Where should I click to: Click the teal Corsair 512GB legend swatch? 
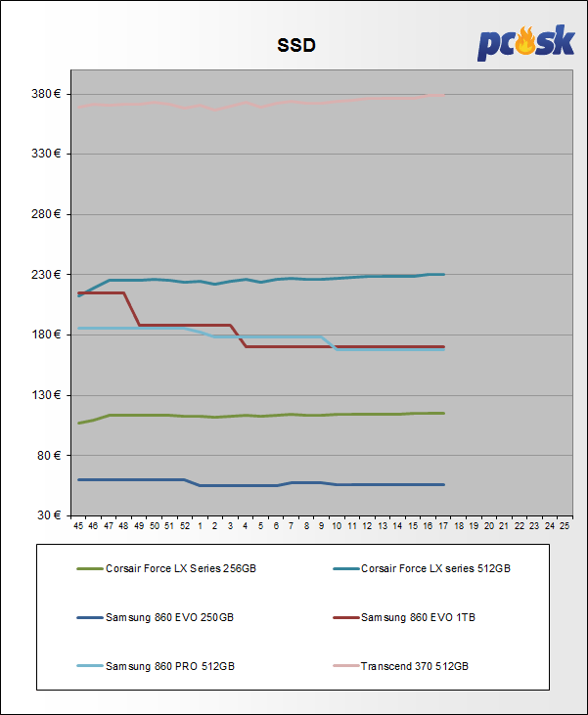(346, 569)
